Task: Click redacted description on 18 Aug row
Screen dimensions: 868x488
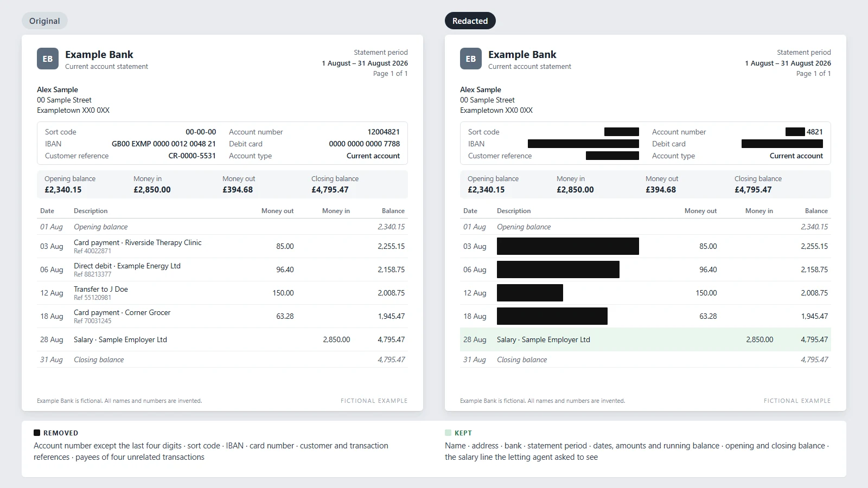Action: pyautogui.click(x=552, y=316)
